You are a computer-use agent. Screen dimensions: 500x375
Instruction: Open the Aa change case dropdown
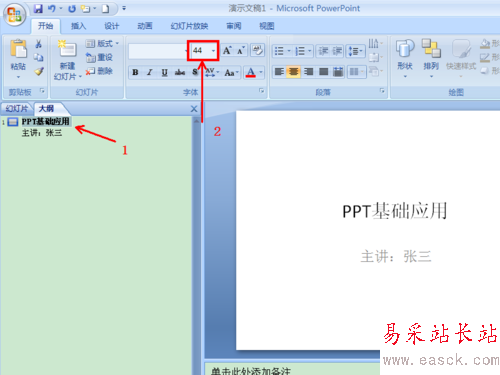coord(231,72)
